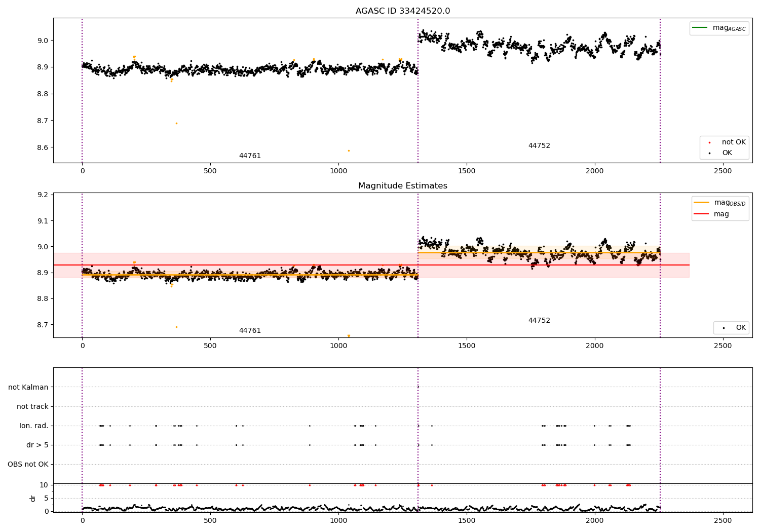Click the orange outlier near 8.69 in top plot
The height and width of the screenshot is (532, 760).
(176, 123)
